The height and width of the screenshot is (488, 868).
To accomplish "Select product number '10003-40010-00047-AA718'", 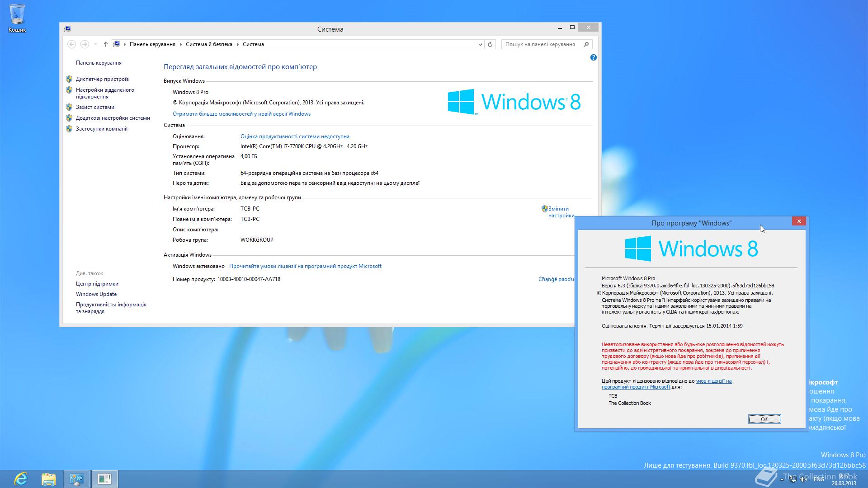I will tap(249, 279).
